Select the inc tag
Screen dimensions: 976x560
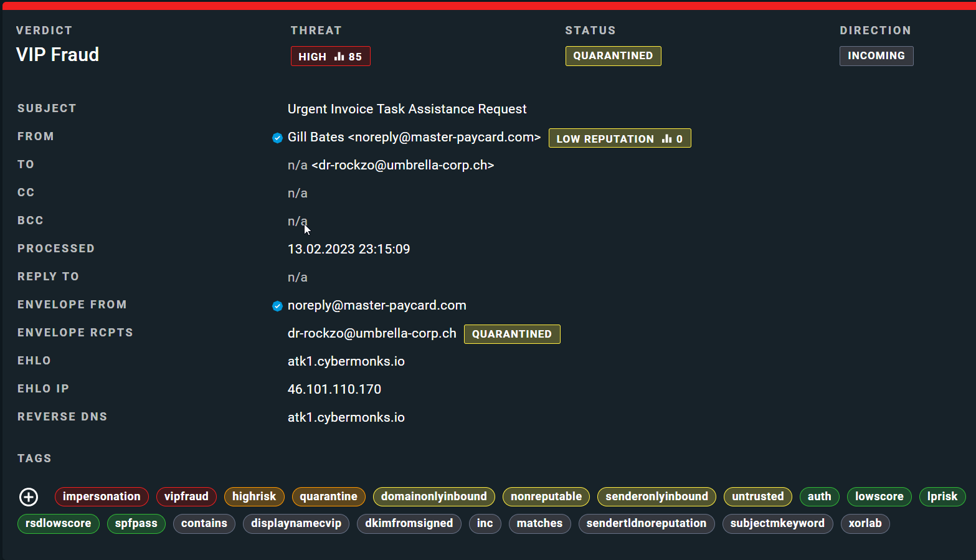(485, 523)
